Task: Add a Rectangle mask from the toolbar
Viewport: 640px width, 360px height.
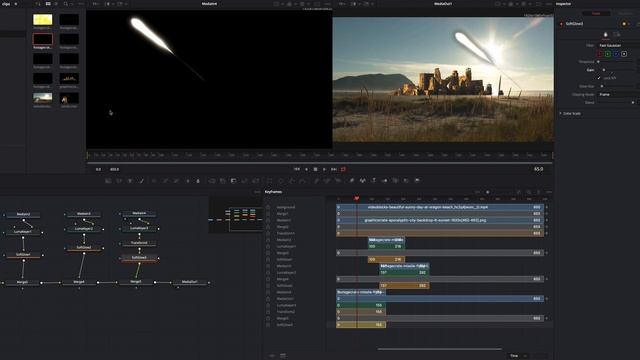Action: [269, 180]
